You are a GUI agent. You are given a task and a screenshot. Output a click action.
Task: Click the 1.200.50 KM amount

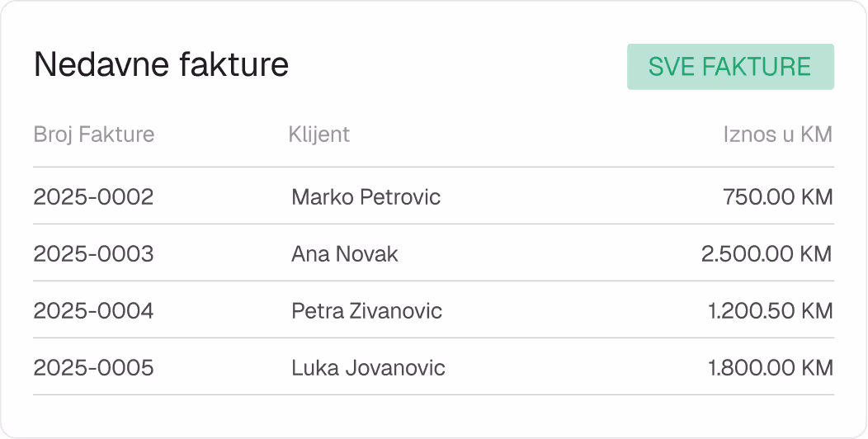[770, 311]
